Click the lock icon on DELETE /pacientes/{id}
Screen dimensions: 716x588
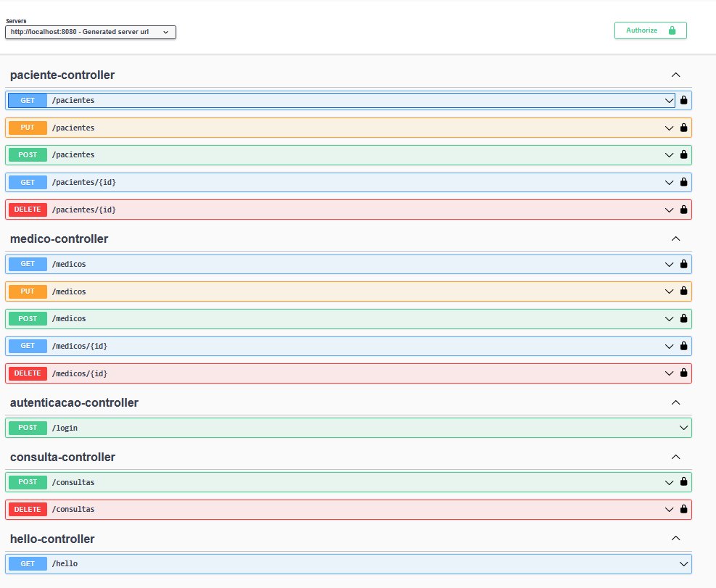683,209
